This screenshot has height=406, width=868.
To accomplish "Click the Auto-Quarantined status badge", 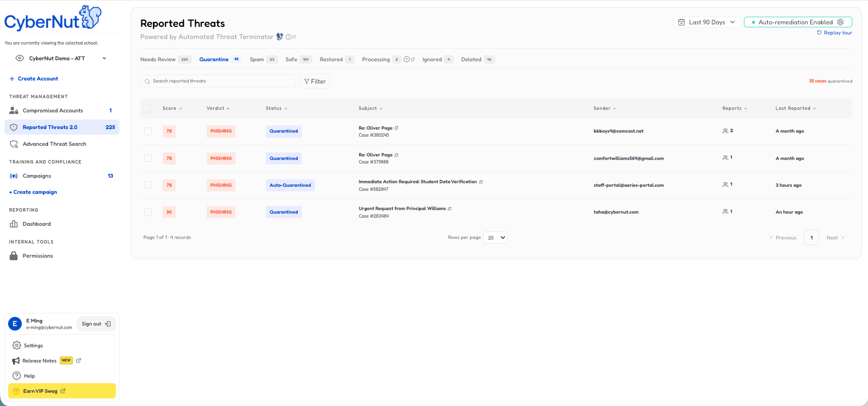I will [290, 185].
